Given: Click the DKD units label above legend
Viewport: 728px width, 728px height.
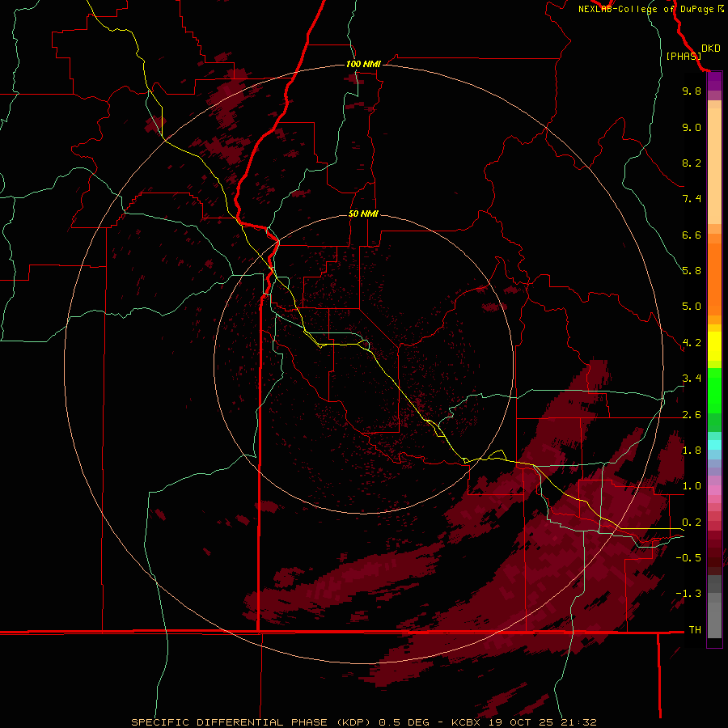Looking at the screenshot, I should click(711, 49).
